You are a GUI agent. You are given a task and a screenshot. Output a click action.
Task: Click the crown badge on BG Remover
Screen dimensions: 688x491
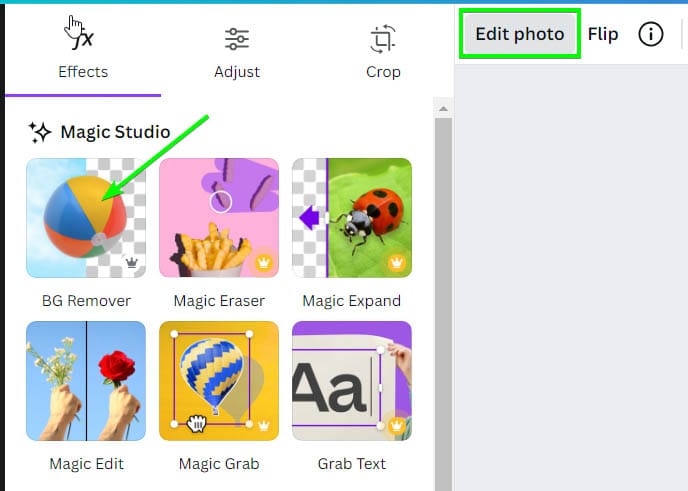(x=131, y=263)
